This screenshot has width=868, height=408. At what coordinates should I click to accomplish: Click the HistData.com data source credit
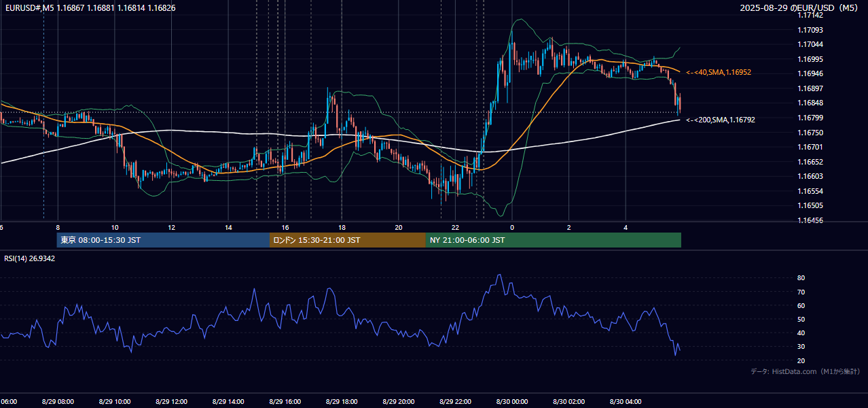805,371
